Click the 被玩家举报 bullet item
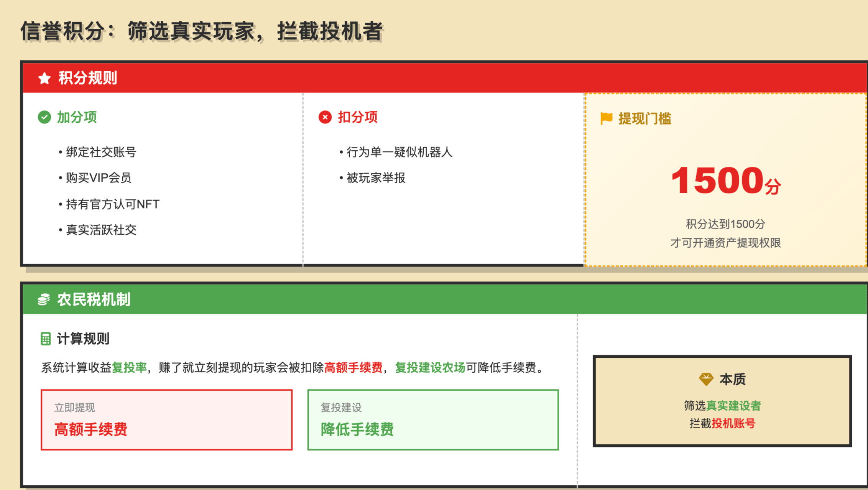This screenshot has height=490, width=868. pyautogui.click(x=376, y=178)
